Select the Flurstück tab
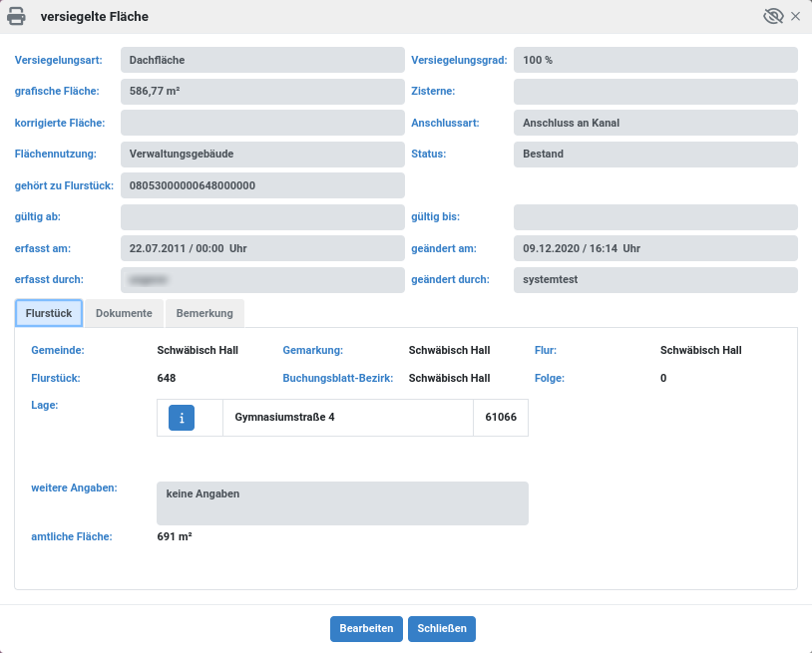The image size is (812, 653). 49,313
